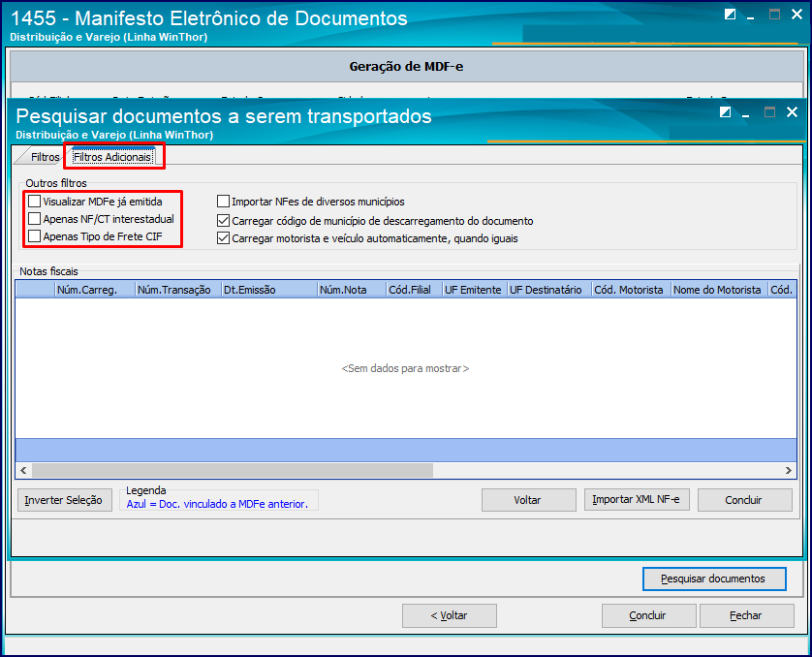Click Pesquisar documentos button
812x657 pixels.
coord(713,579)
